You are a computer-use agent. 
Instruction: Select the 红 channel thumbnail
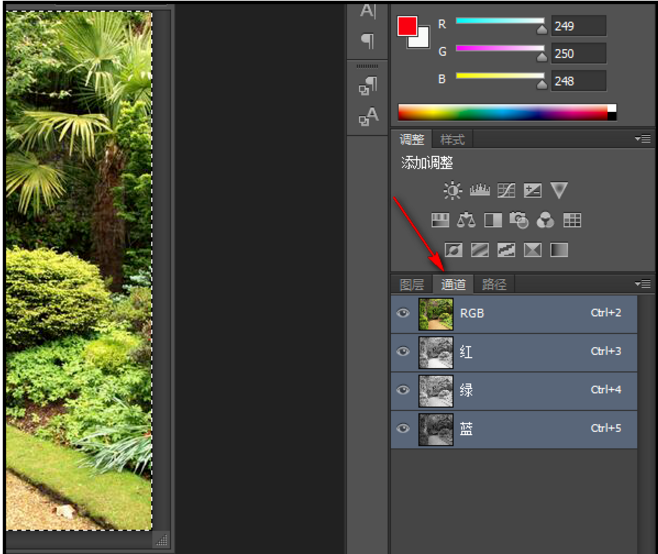[x=436, y=353]
